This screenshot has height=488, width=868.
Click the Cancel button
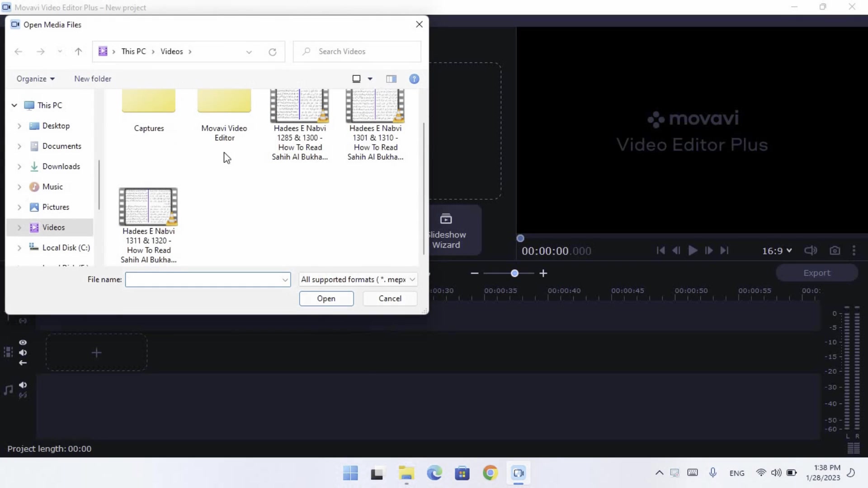390,299
